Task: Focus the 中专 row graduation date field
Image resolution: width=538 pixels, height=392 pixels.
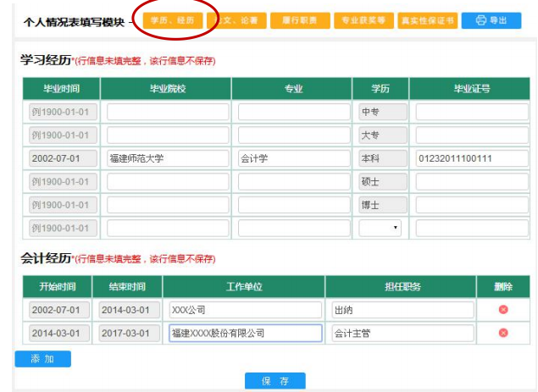Action: [x=64, y=112]
